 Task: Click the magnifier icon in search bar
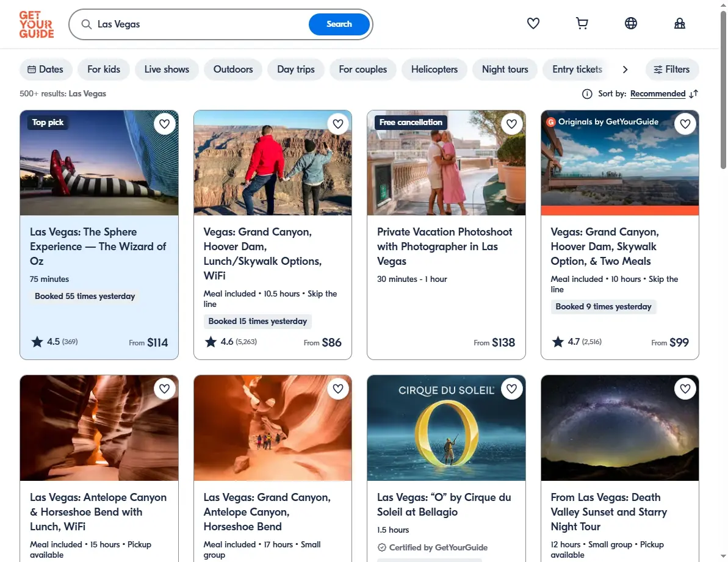[87, 24]
